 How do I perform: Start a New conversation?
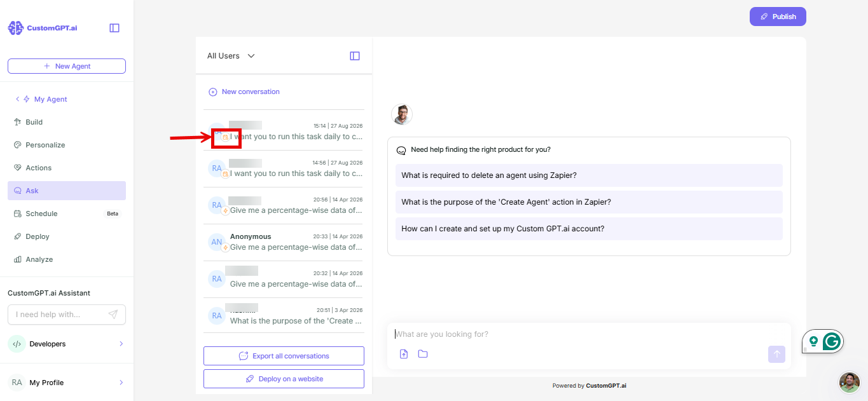[244, 92]
